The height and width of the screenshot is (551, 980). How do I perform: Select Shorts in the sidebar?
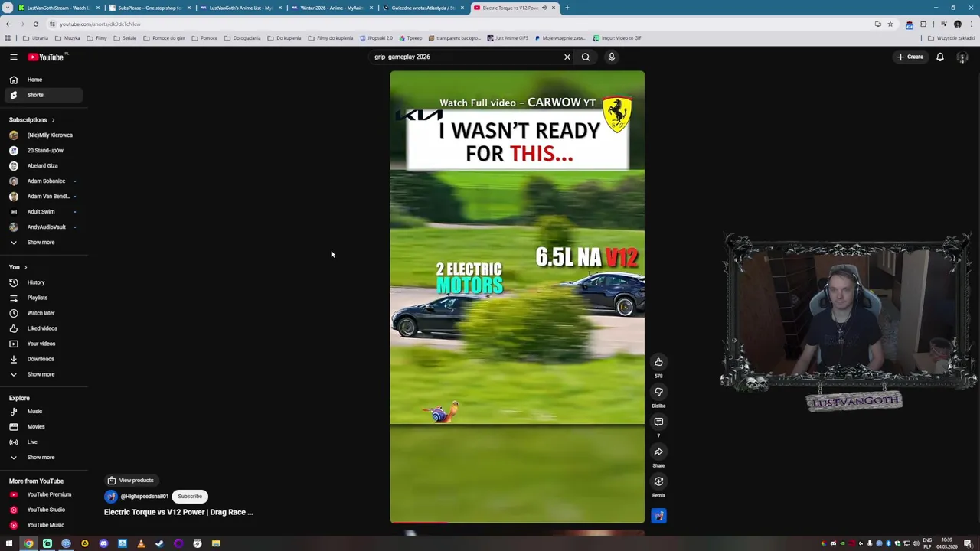tap(42, 95)
